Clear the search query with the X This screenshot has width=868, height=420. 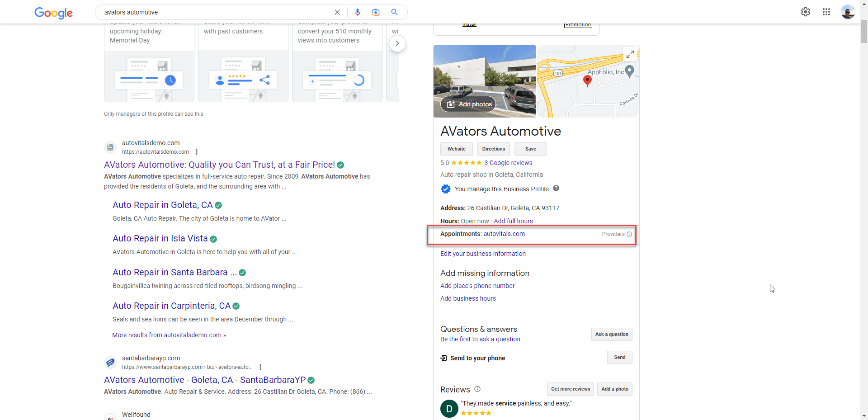337,12
